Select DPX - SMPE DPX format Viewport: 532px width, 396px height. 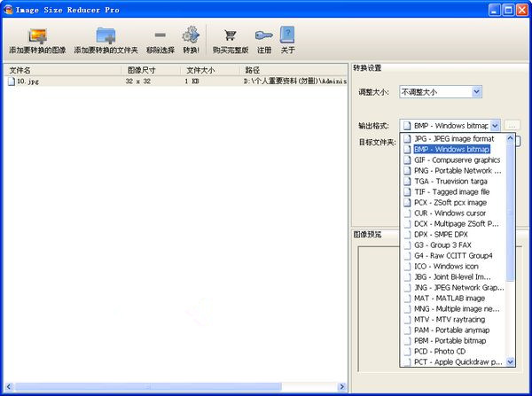coord(453,234)
